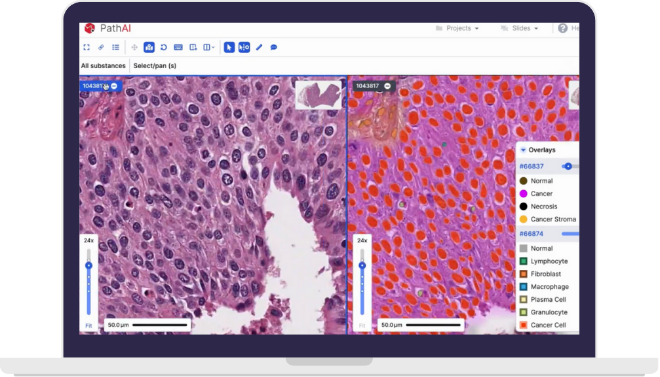Click the ruler/measure icon in toolbar

[101, 47]
